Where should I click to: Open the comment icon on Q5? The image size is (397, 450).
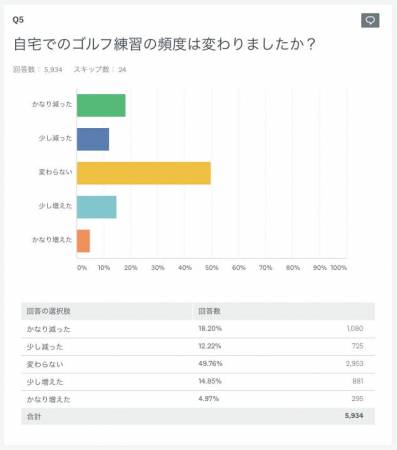click(x=370, y=20)
